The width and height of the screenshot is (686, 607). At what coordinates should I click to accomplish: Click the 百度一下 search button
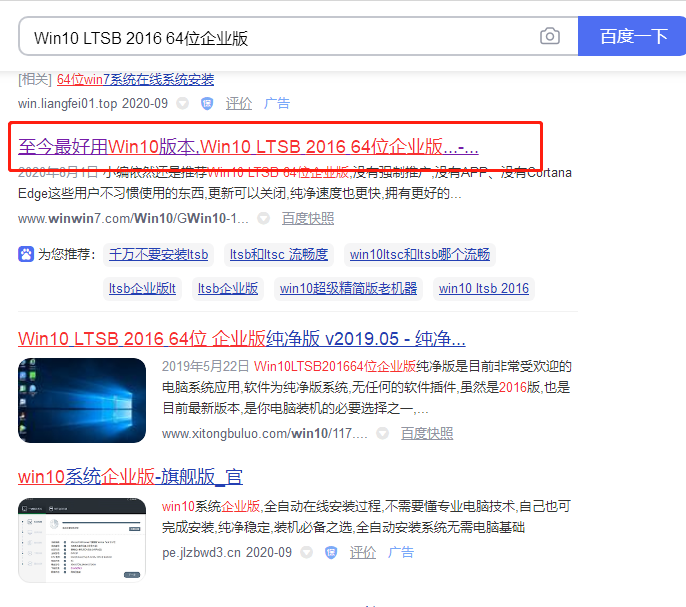tap(632, 37)
